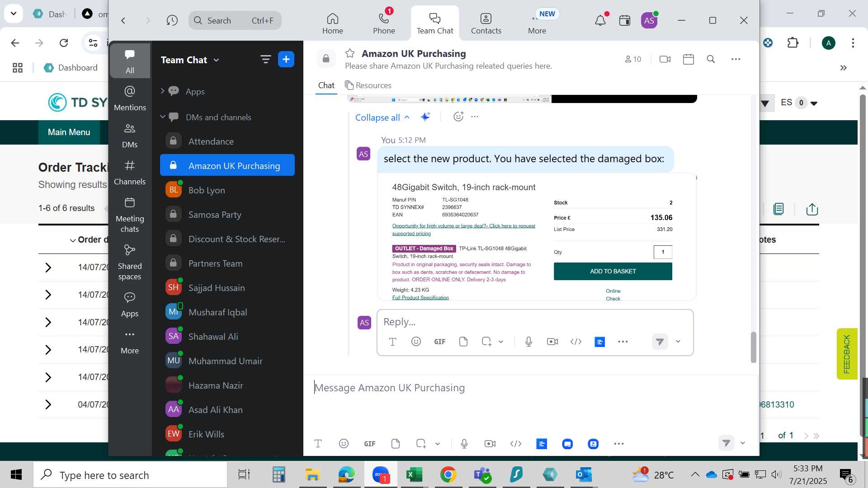Click the Team Chat filter icon

pyautogui.click(x=265, y=59)
